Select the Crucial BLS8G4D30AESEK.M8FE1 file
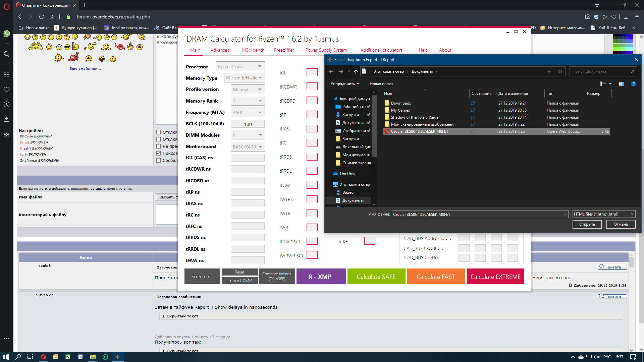The image size is (644, 362). pos(419,131)
